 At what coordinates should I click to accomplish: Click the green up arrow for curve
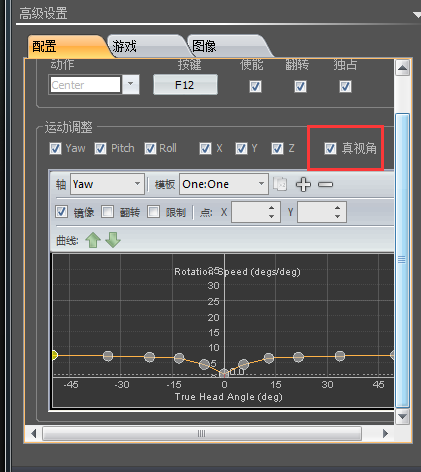coord(93,240)
